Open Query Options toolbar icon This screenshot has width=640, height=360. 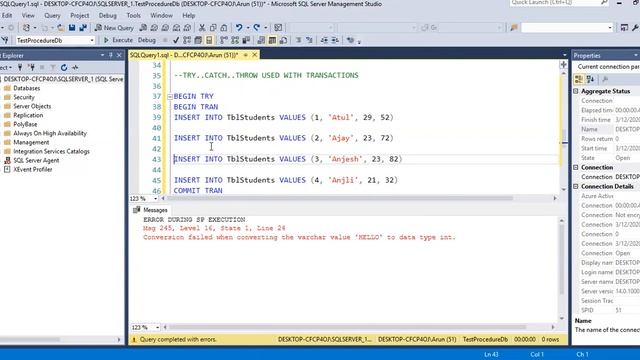click(198, 40)
